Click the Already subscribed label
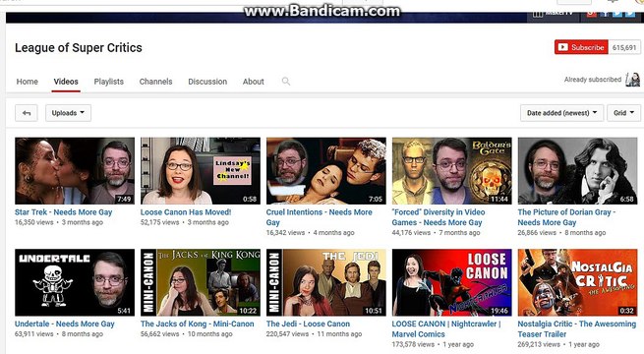The width and height of the screenshot is (644, 354). pyautogui.click(x=593, y=80)
